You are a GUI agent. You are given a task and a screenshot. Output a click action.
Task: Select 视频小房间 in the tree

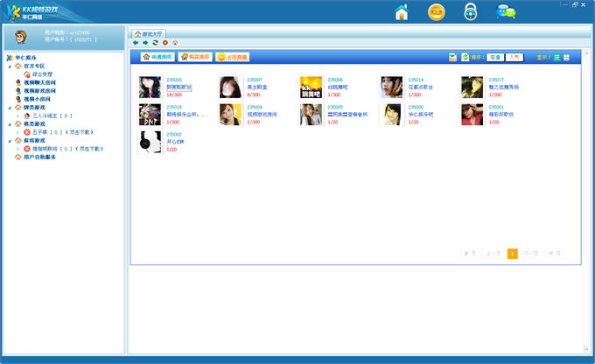pyautogui.click(x=37, y=99)
